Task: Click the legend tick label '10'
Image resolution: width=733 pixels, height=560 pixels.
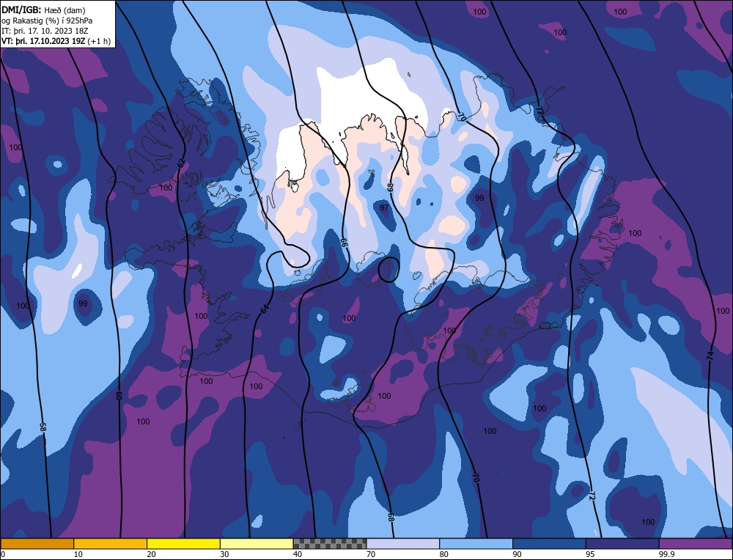Action: [x=78, y=554]
